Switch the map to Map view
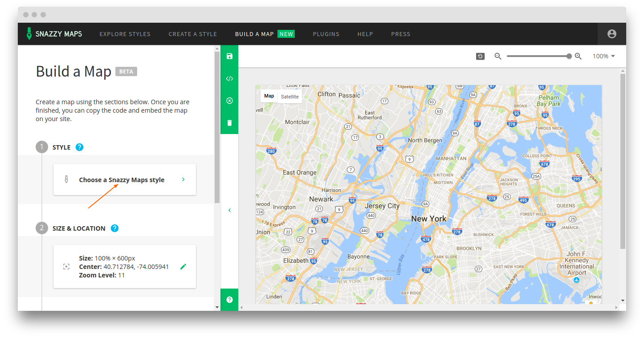This screenshot has height=342, width=644. coord(269,96)
